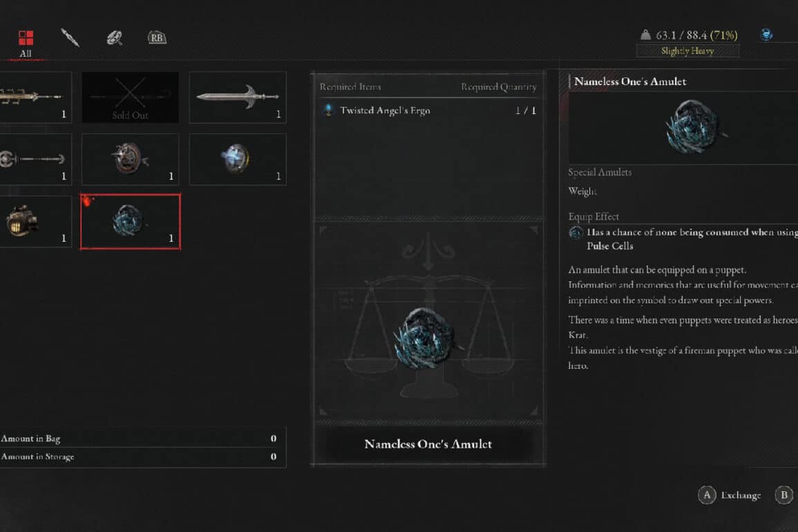The height and width of the screenshot is (532, 798).
Task: Click the weight load indicator 63.1 / 88.4
Action: 689,35
